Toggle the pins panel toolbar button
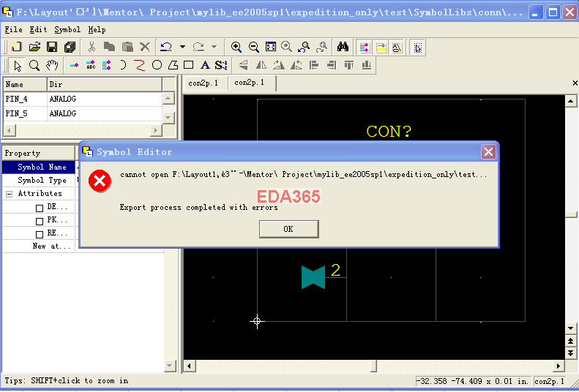The height and width of the screenshot is (392, 579). 364,48
